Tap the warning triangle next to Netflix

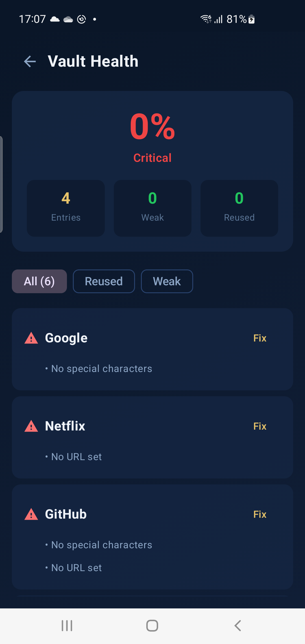31,426
